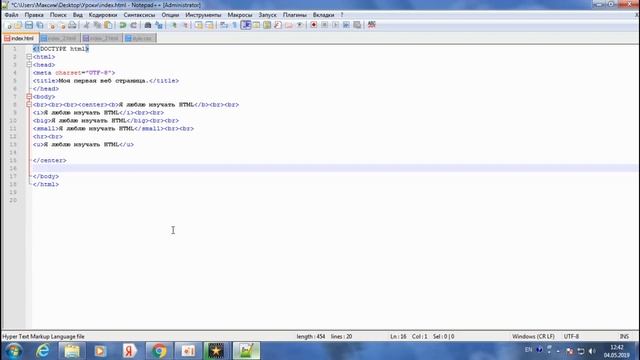Open the Вид menu
The height and width of the screenshot is (360, 640).
78,15
